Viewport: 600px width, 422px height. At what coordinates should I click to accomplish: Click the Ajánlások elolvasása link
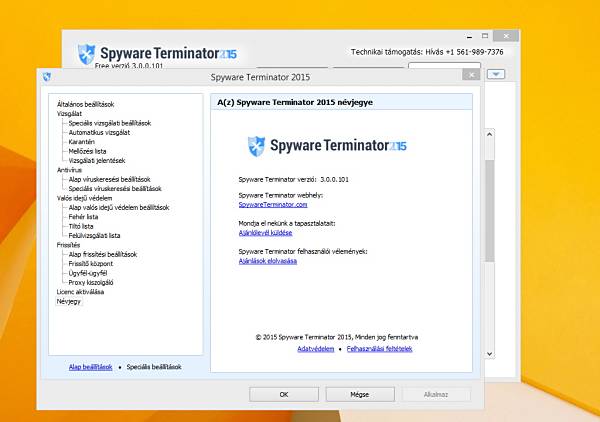pos(267,261)
